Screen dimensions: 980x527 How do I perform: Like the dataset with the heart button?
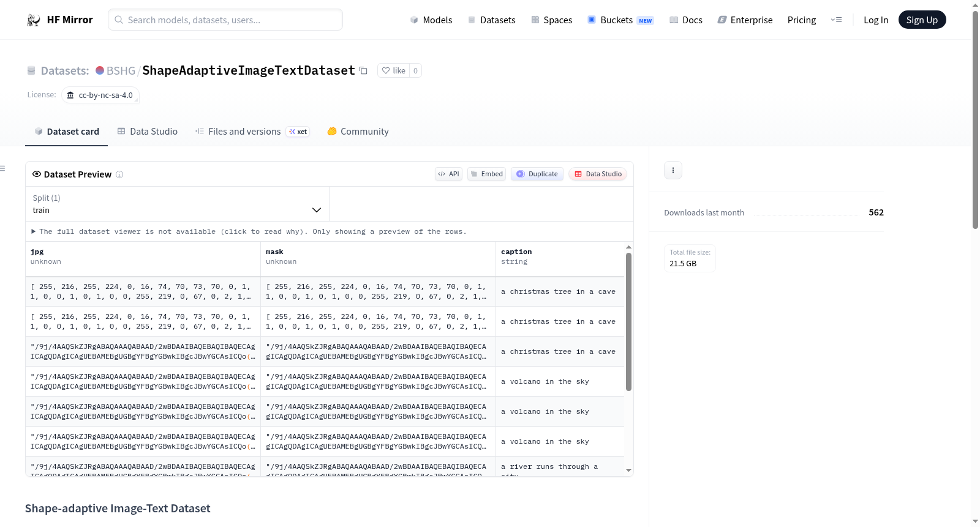point(393,70)
